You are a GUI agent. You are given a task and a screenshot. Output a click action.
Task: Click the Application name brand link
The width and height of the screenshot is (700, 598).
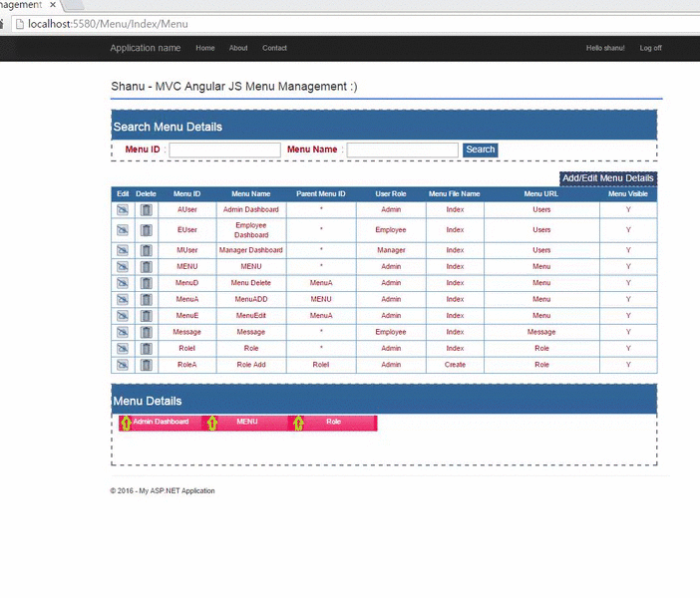(x=146, y=48)
